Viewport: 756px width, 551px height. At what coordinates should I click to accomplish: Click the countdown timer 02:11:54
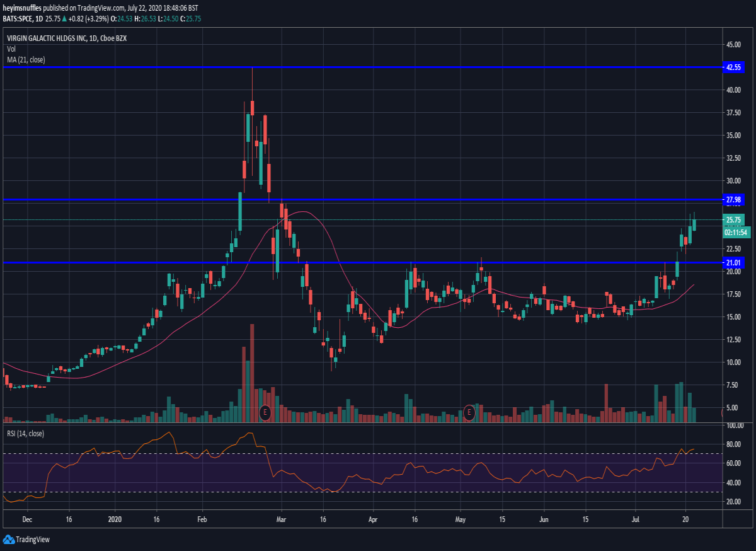(736, 232)
